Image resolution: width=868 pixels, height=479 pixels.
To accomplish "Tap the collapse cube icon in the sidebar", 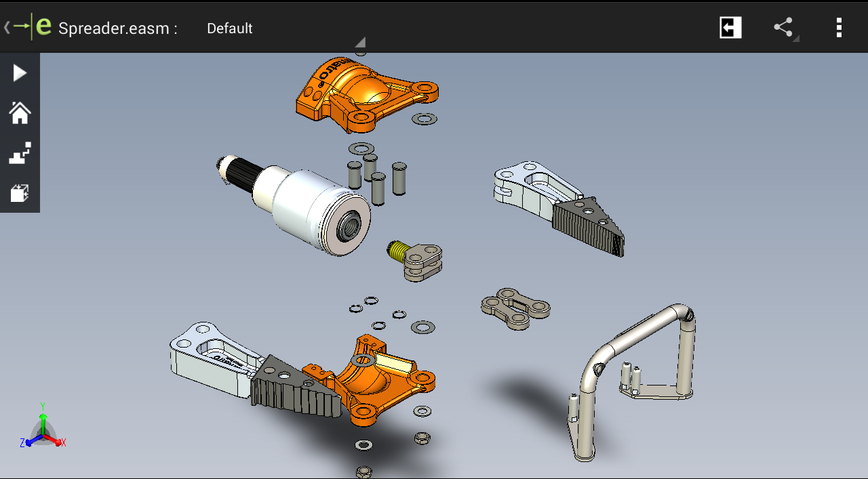I will point(19,193).
